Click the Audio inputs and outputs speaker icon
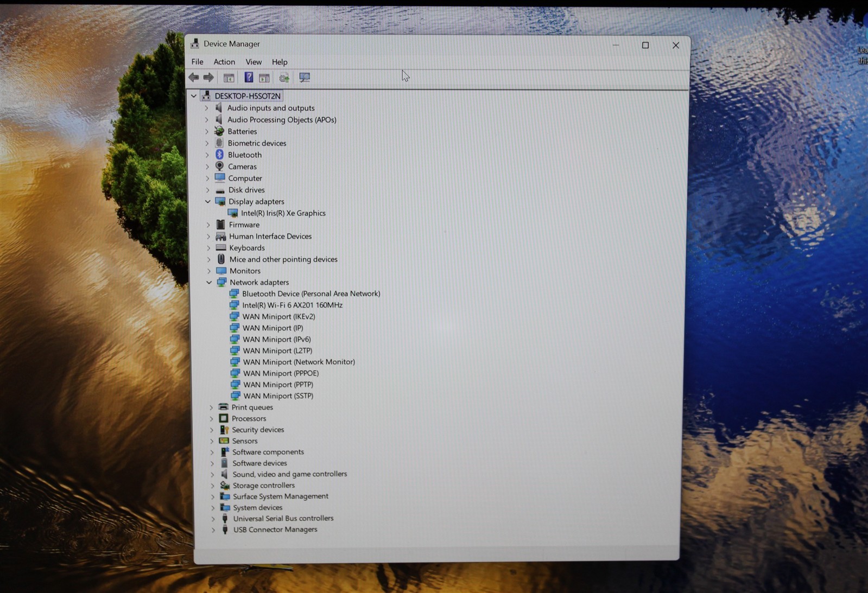This screenshot has height=593, width=868. pyautogui.click(x=219, y=107)
